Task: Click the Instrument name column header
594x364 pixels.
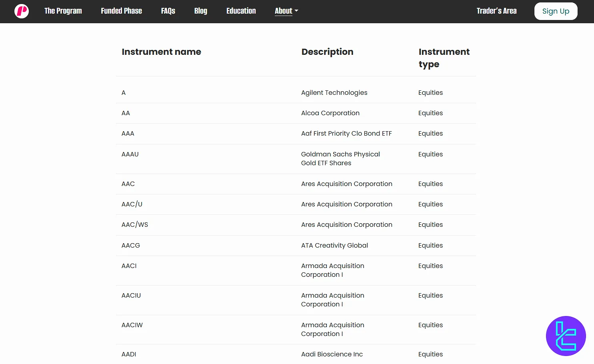Action: point(161,52)
